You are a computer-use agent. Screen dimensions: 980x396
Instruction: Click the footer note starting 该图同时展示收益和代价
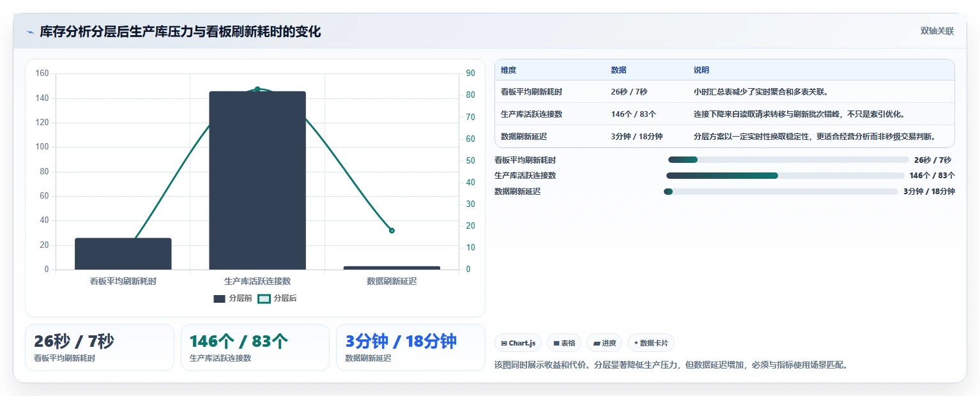click(671, 365)
